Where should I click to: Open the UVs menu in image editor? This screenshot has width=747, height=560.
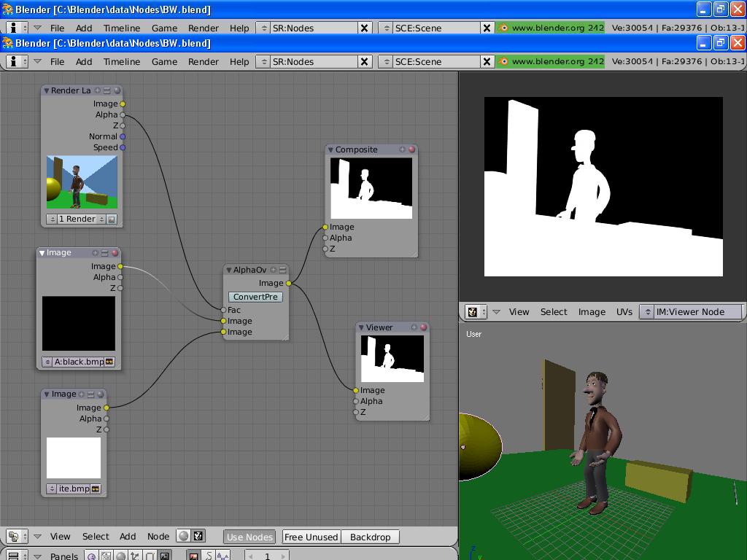click(624, 312)
